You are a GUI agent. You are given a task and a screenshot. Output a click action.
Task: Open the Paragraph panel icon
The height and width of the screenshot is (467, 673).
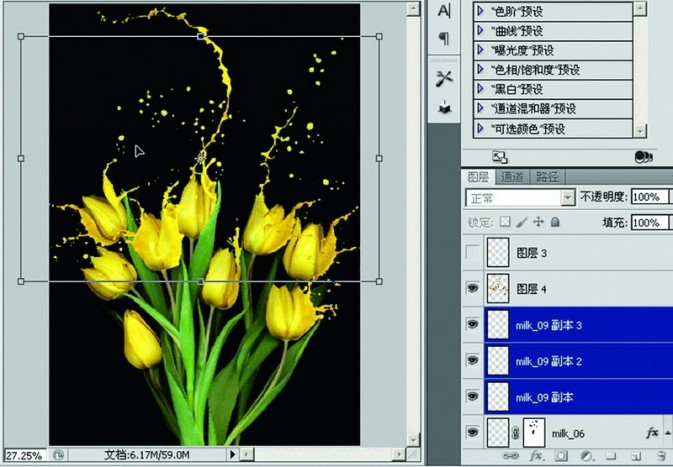444,39
